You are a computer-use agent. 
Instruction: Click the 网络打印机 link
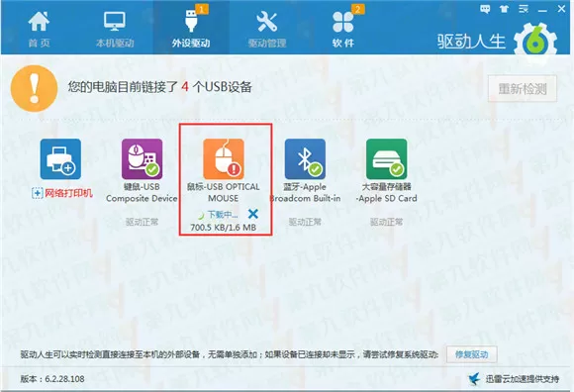pos(69,193)
